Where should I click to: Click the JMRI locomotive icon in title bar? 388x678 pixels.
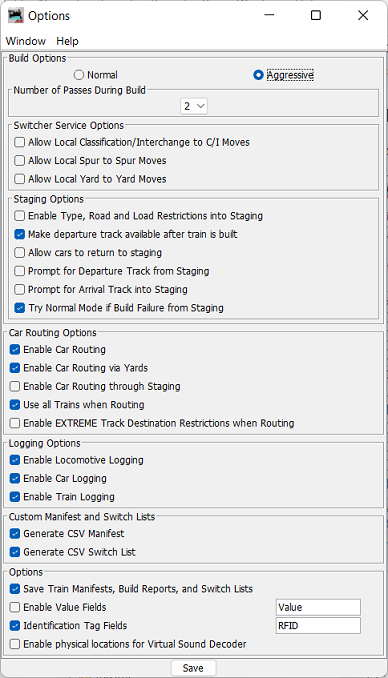click(16, 16)
